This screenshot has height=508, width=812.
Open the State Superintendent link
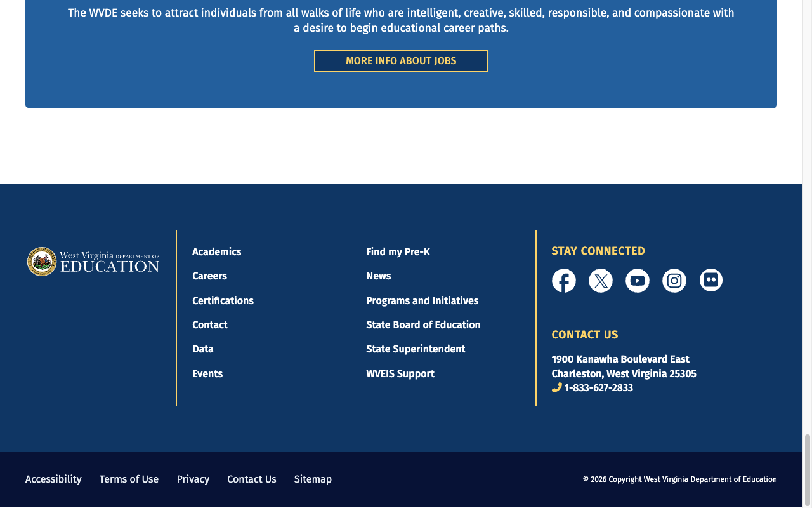pos(416,349)
